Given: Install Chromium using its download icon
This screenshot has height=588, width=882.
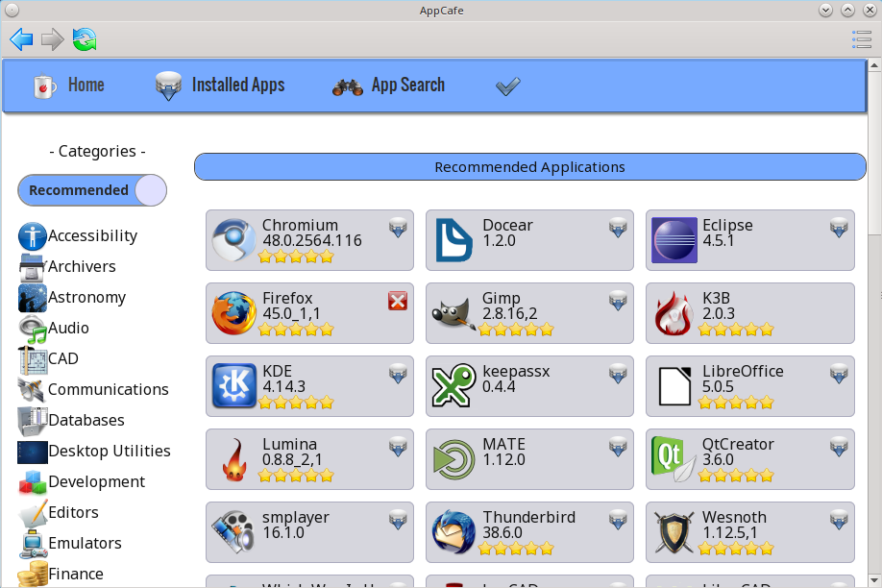Looking at the screenshot, I should tap(398, 228).
